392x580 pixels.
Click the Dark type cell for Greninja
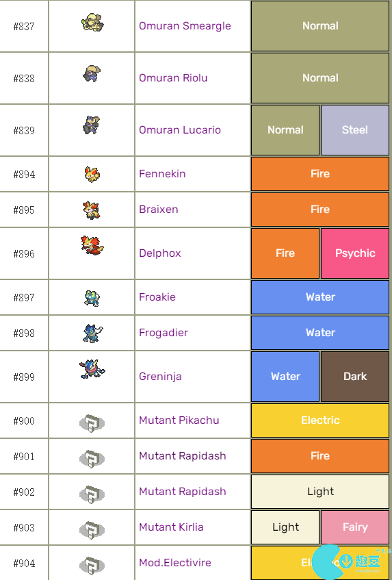tap(355, 377)
